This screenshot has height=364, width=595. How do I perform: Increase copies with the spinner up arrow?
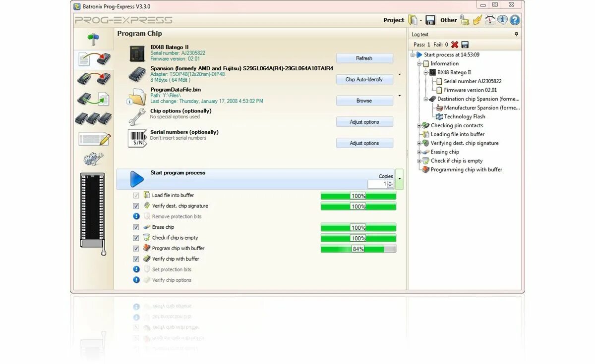[390, 182]
